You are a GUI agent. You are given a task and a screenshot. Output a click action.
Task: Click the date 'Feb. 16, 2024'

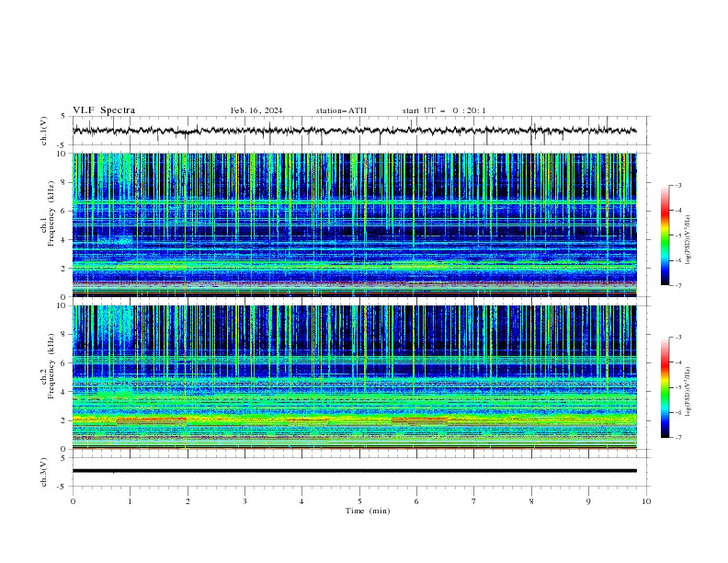[x=256, y=110]
